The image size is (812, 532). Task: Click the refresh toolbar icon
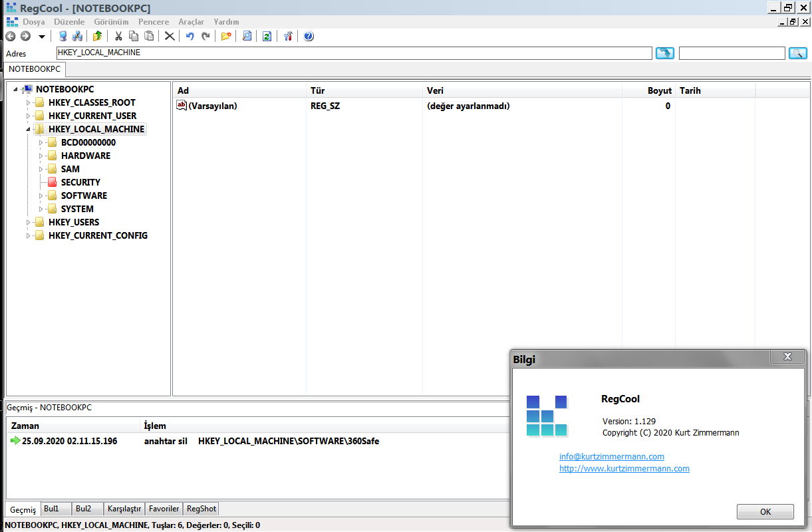[x=267, y=37]
